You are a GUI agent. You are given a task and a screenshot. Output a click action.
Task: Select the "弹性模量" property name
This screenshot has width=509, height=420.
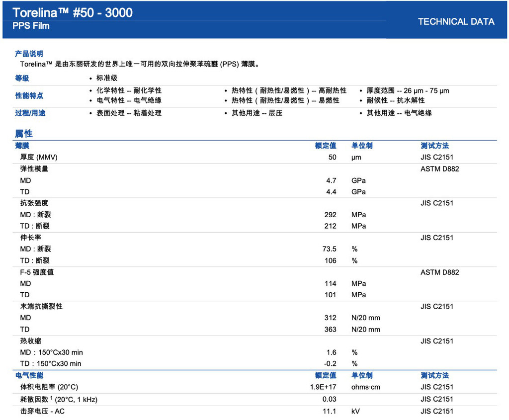click(34, 169)
